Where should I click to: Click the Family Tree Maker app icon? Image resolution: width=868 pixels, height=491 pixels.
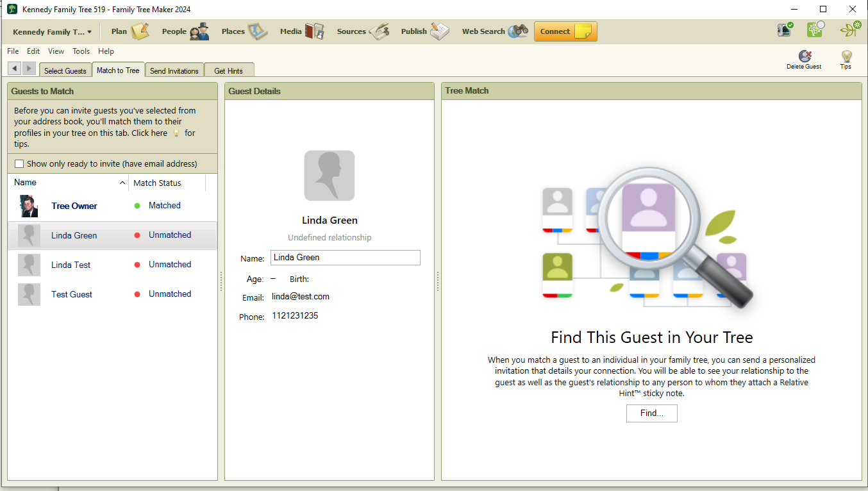pos(12,9)
